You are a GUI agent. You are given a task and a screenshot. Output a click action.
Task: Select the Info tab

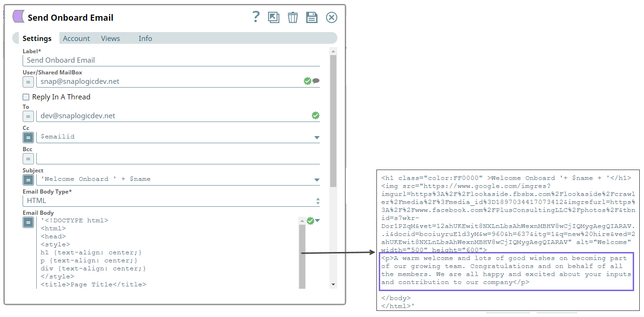pos(145,39)
